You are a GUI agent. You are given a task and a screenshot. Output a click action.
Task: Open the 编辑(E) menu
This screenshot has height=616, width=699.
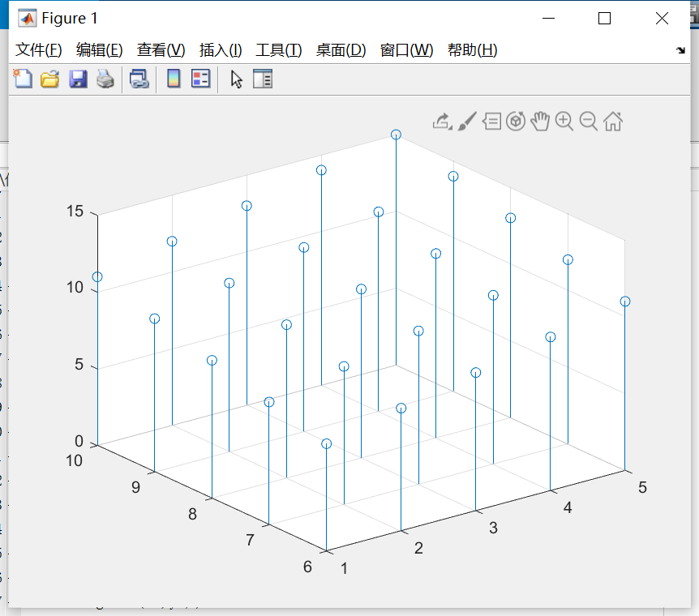pyautogui.click(x=99, y=50)
